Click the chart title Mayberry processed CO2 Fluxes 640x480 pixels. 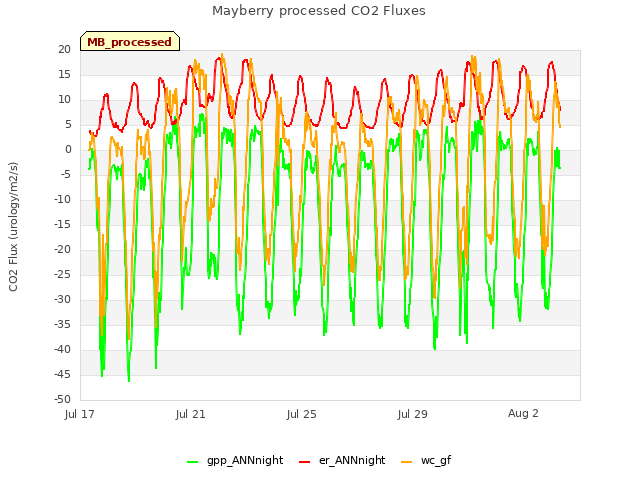(x=319, y=11)
